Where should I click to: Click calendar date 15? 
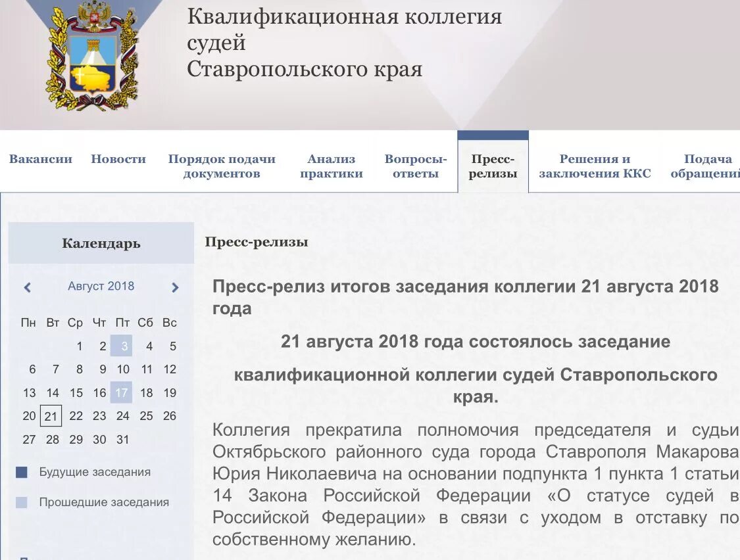click(x=76, y=393)
